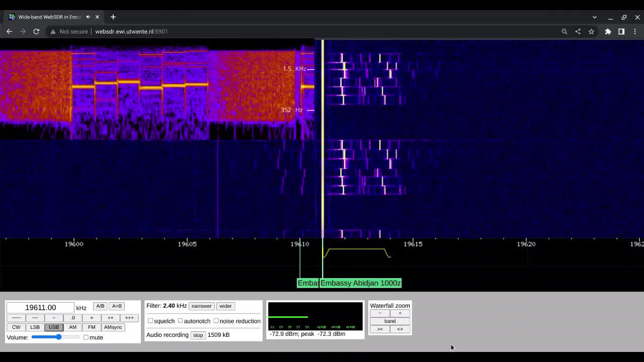Click the browser back arrow

pyautogui.click(x=9, y=31)
